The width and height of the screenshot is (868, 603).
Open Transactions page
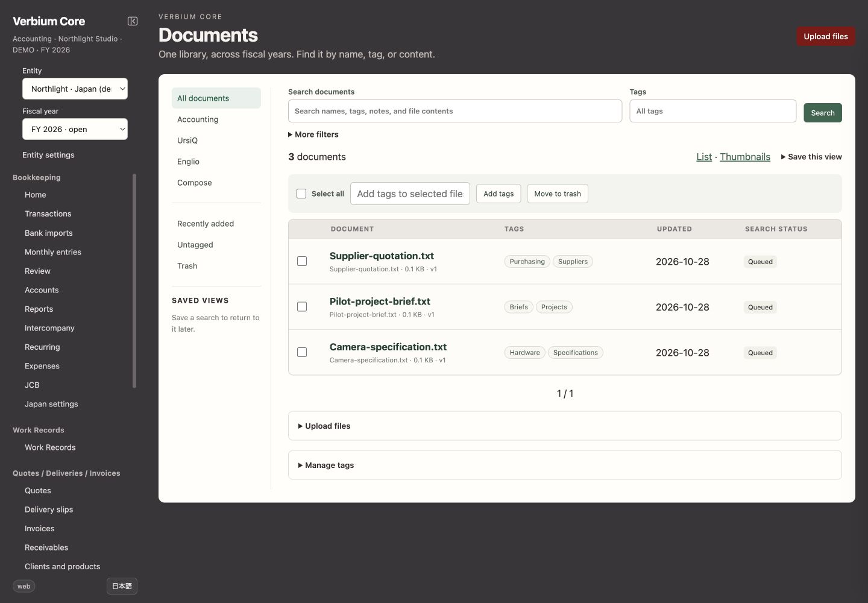click(48, 213)
